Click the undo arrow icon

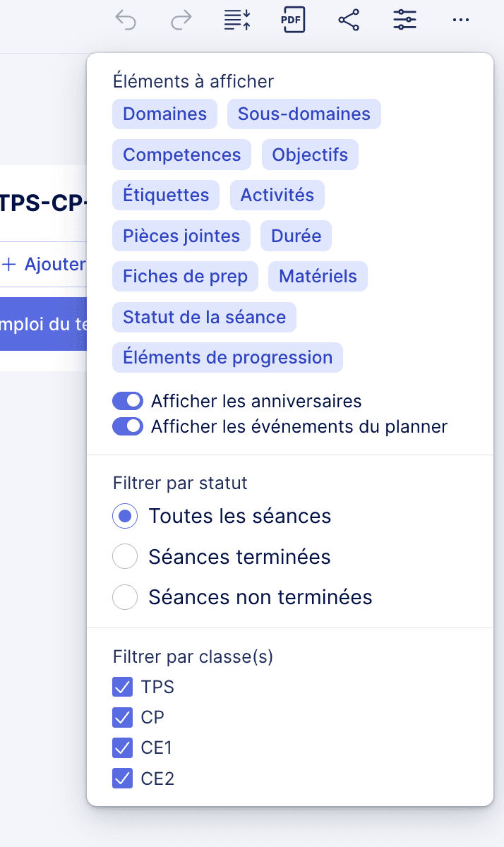click(x=126, y=20)
